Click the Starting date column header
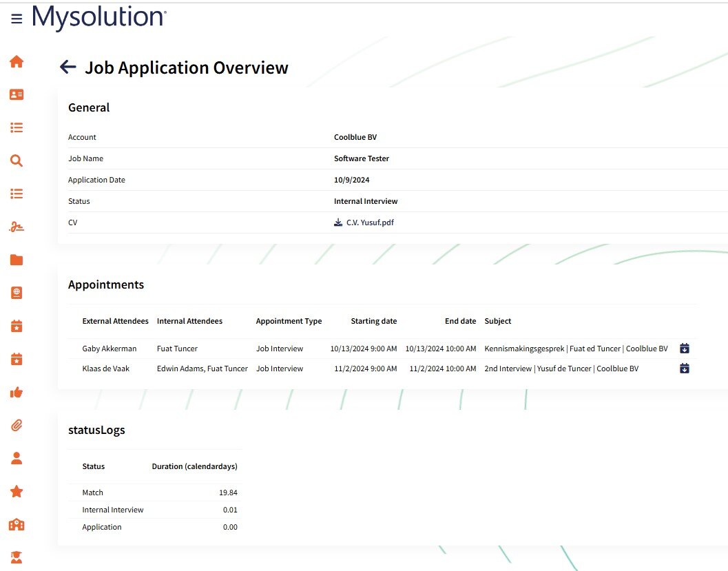Image resolution: width=728 pixels, height=571 pixels. (x=373, y=321)
